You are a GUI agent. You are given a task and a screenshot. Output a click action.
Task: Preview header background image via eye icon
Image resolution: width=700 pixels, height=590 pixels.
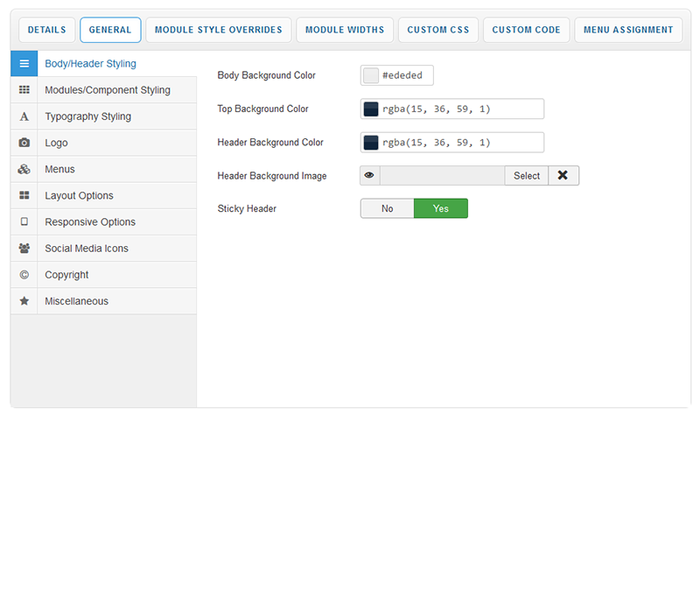pyautogui.click(x=369, y=176)
